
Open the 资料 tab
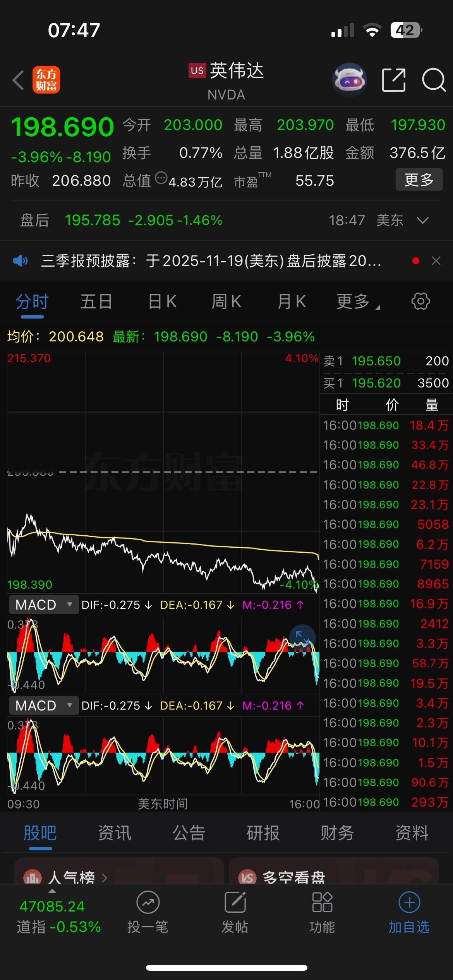click(x=412, y=833)
